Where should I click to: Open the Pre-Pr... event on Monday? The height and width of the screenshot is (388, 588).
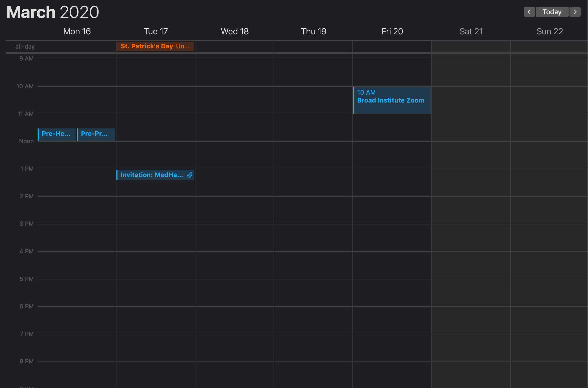tap(95, 134)
